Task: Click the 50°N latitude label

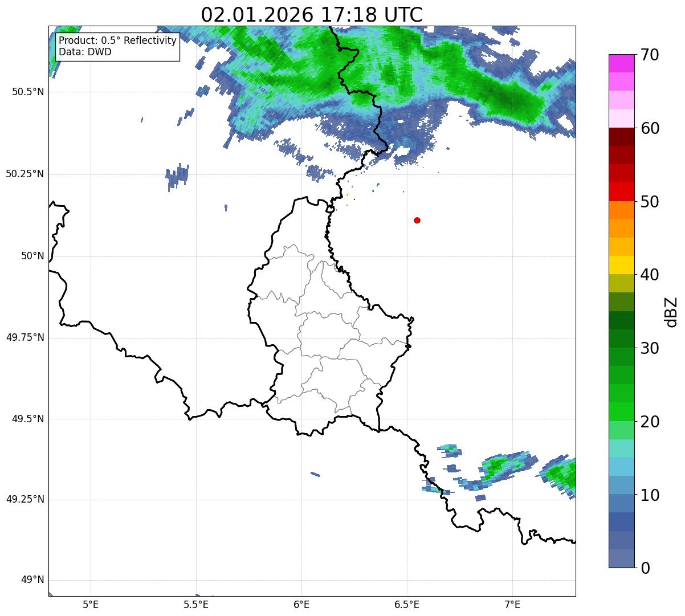Action: [x=32, y=256]
